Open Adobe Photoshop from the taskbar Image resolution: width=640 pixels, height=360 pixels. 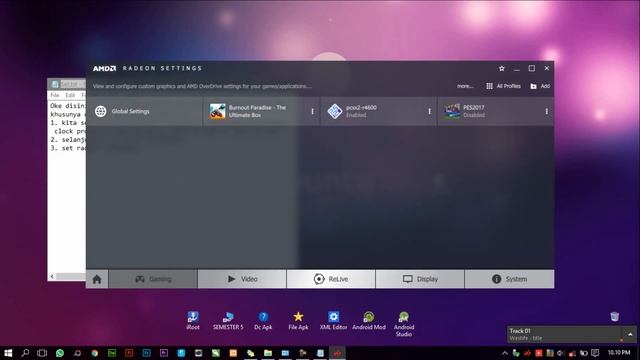147,353
